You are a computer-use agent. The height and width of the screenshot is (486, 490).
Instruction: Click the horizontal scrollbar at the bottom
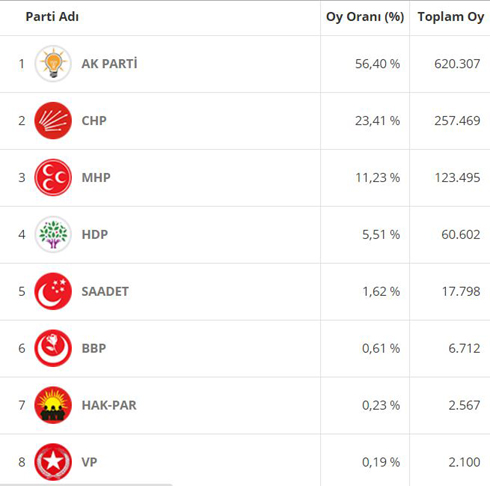click(86, 485)
